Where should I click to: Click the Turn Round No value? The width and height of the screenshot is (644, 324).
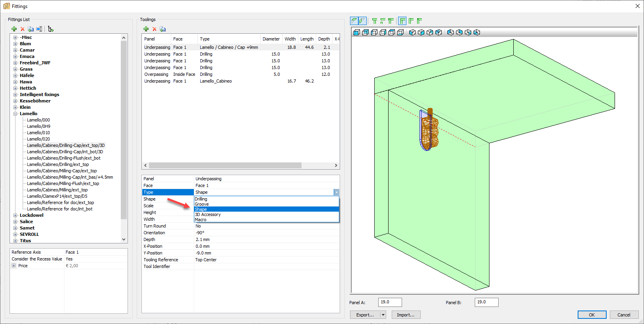tap(267, 226)
